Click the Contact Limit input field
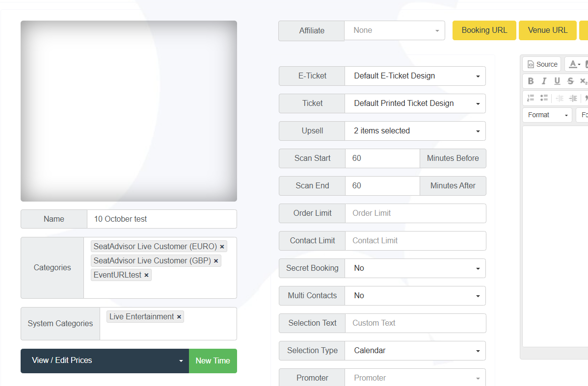 [x=416, y=241]
